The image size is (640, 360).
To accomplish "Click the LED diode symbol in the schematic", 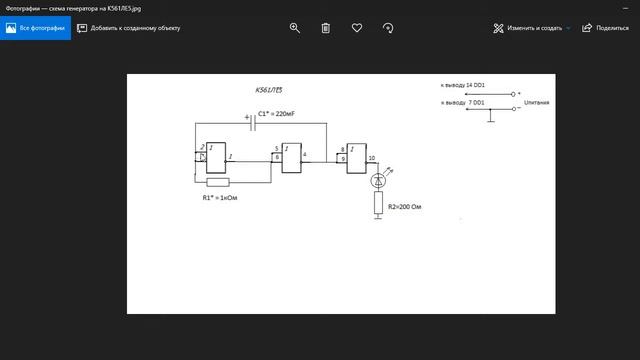I will (x=378, y=180).
